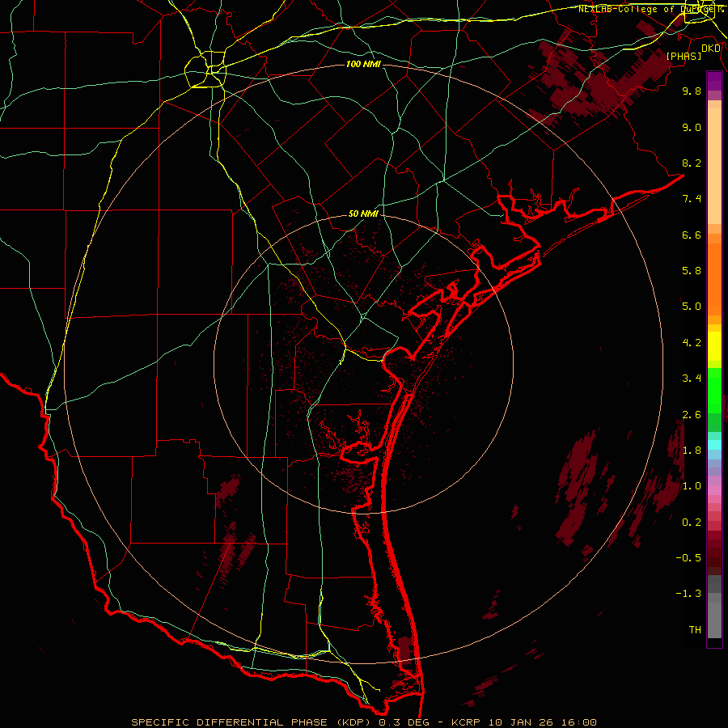Click the '50 NMI' range ring label
The width and height of the screenshot is (728, 728).
coord(363,214)
